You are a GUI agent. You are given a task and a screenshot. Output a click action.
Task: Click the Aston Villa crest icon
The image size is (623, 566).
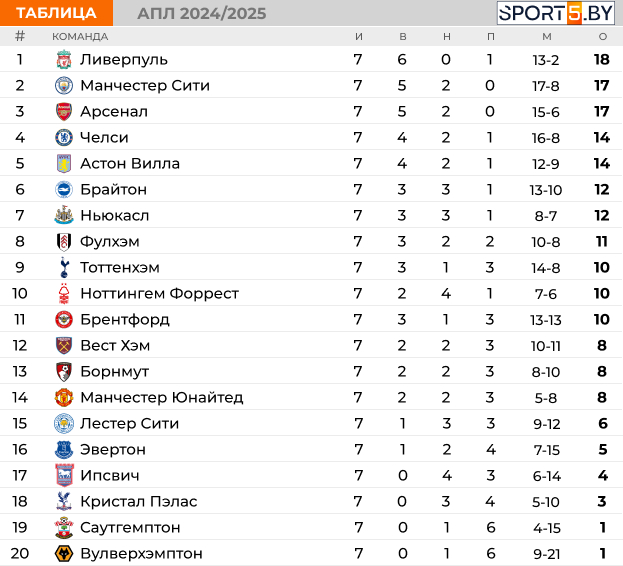pos(64,163)
